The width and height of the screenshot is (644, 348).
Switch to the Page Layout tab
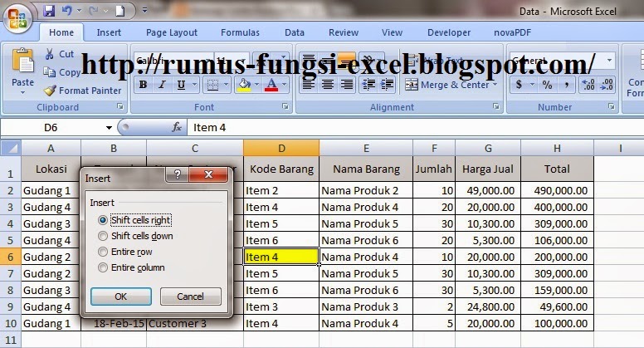pos(172,32)
